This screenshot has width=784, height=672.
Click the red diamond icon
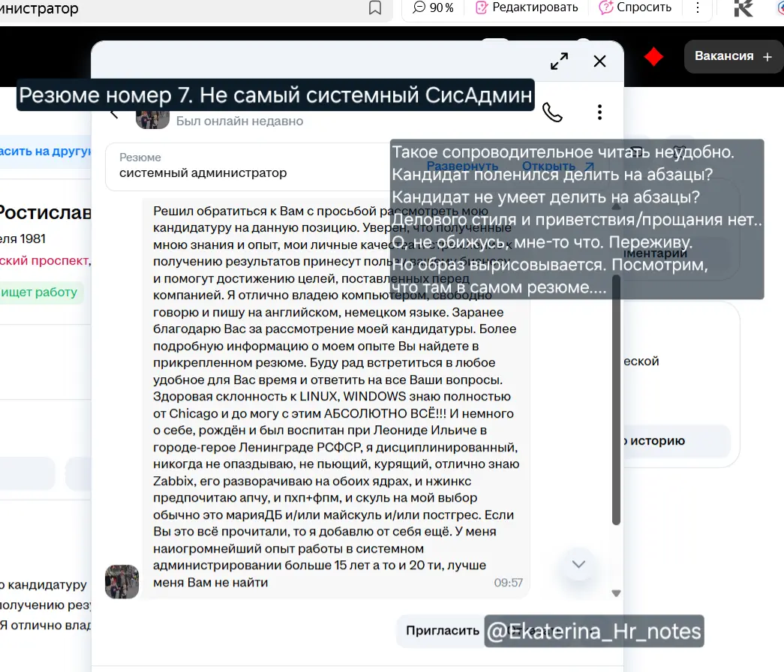[x=653, y=56]
